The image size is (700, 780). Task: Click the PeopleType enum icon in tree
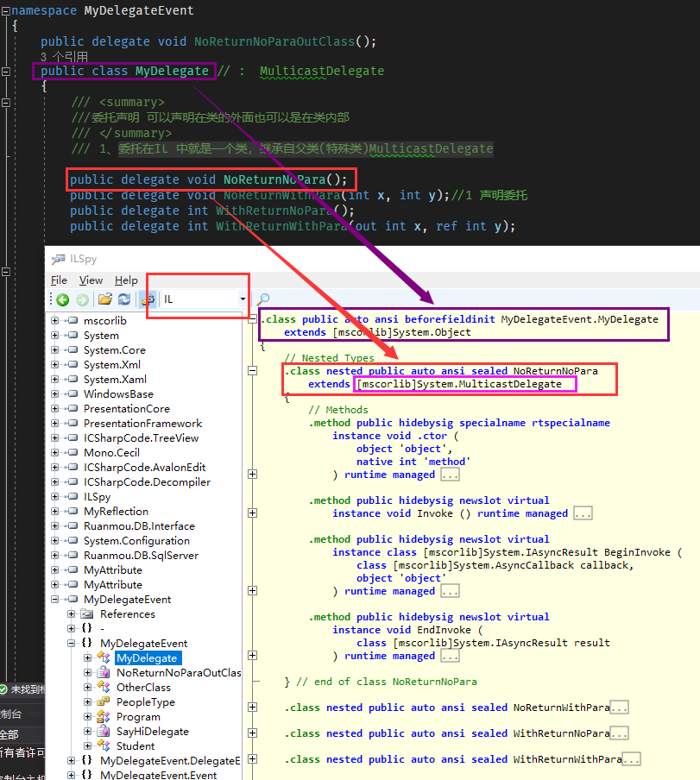click(x=104, y=702)
